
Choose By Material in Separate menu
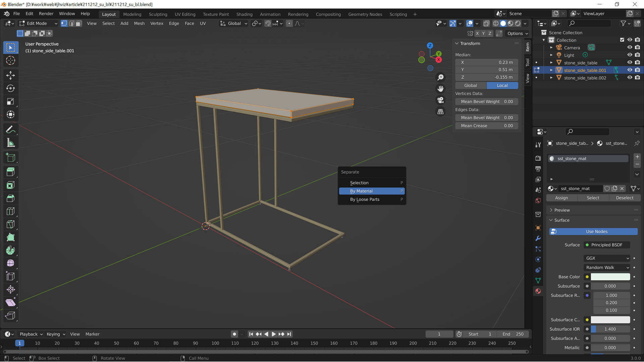tap(372, 191)
